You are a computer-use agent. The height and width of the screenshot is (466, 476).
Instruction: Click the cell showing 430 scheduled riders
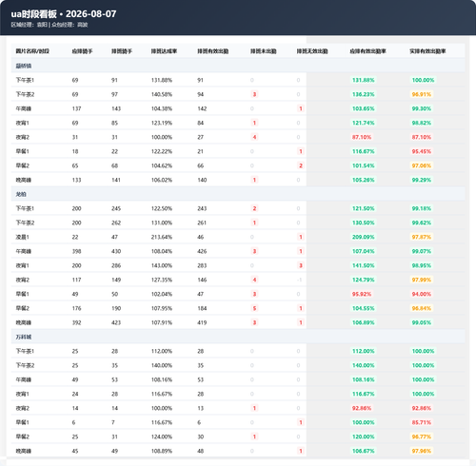(116, 251)
